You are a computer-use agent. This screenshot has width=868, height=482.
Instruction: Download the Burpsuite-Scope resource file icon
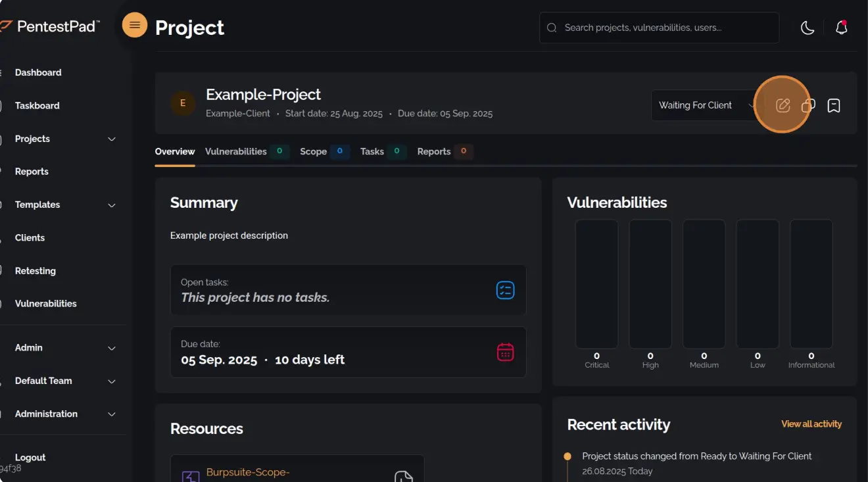click(403, 475)
